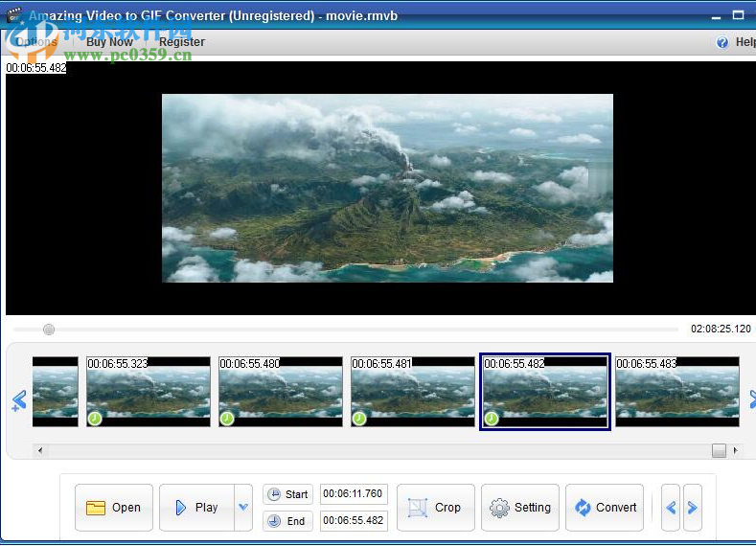Click the current time label 00:06:55.482 above the video
Screen dimensions: 756x546
36,68
